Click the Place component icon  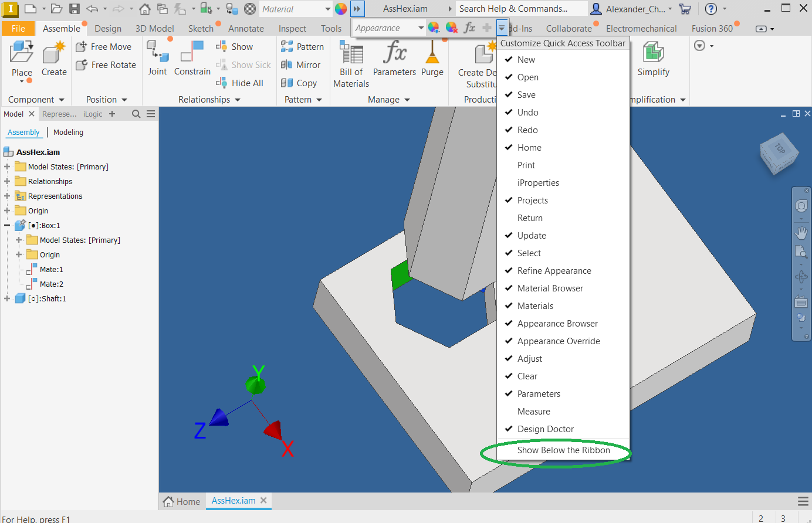22,53
